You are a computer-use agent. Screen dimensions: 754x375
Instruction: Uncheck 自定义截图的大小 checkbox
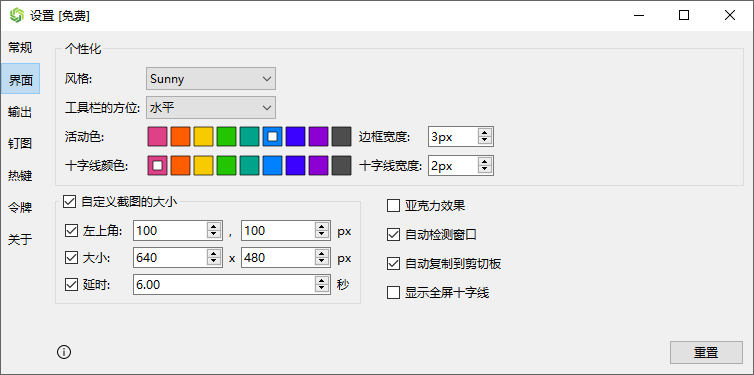click(70, 201)
